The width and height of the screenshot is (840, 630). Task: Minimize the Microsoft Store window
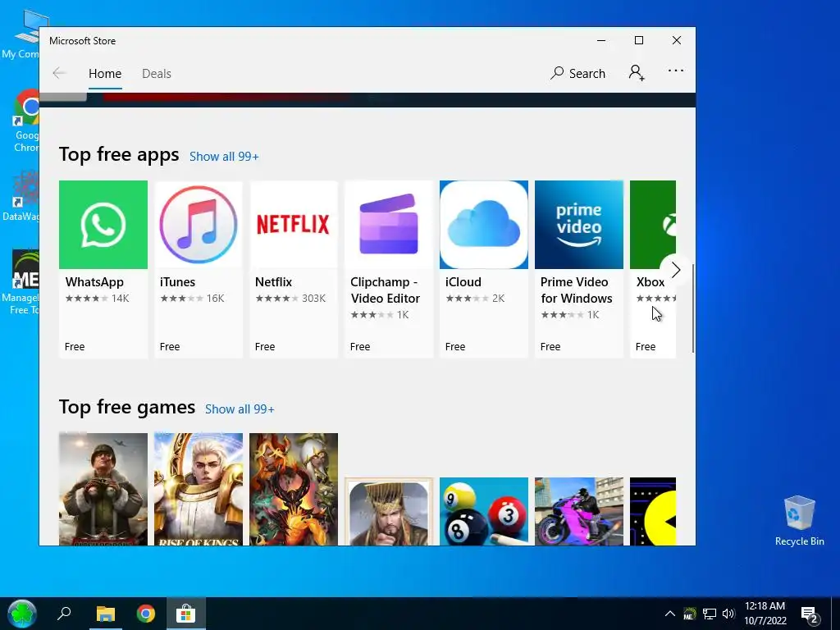[x=601, y=41]
